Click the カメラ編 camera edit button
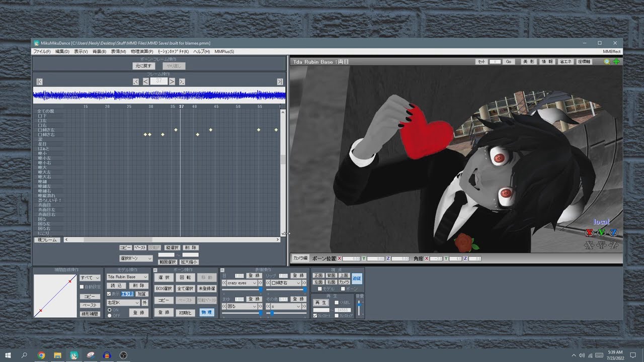 tap(300, 258)
